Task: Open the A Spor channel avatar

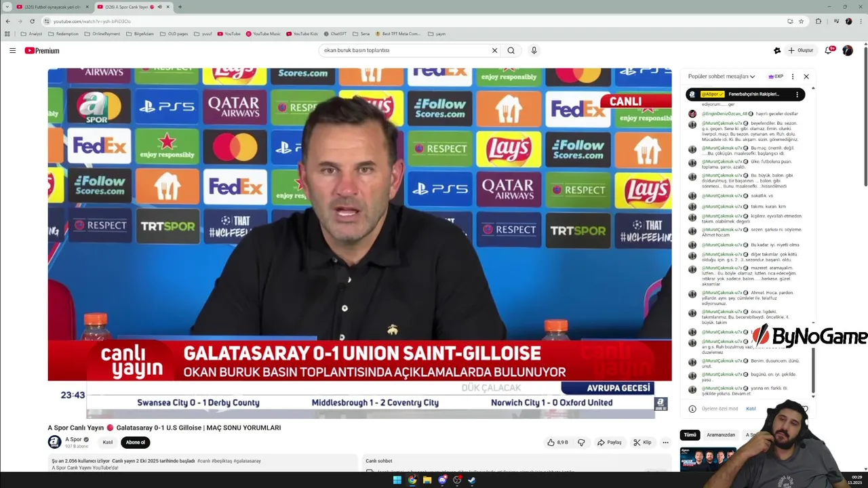Action: [54, 442]
